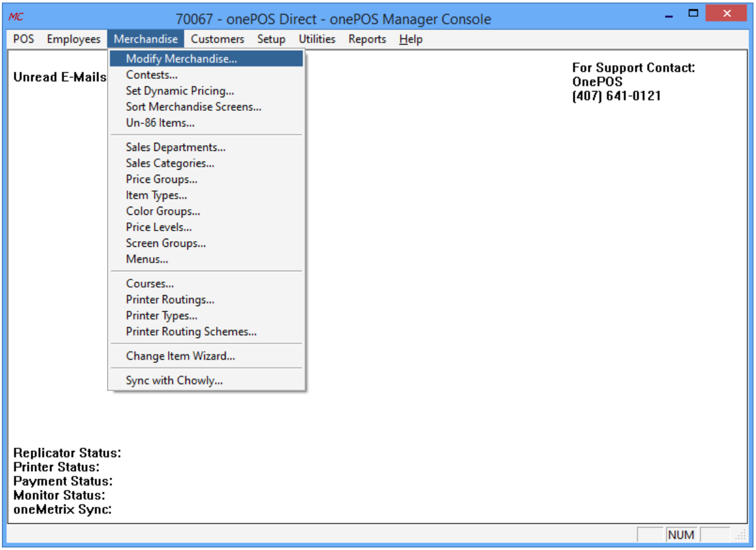Viewport: 756px width, 550px height.
Task: Click the Payment Status label
Action: [63, 481]
